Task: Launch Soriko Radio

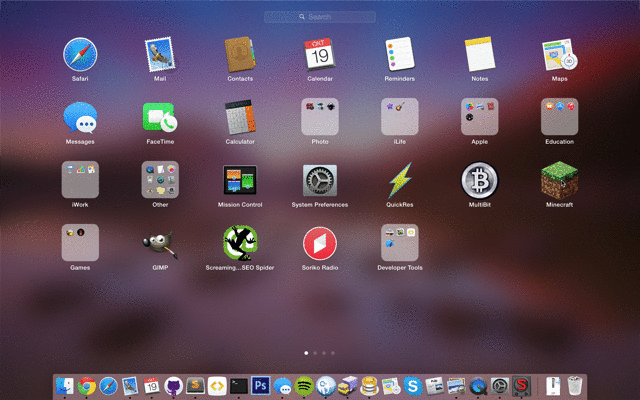Action: 320,244
